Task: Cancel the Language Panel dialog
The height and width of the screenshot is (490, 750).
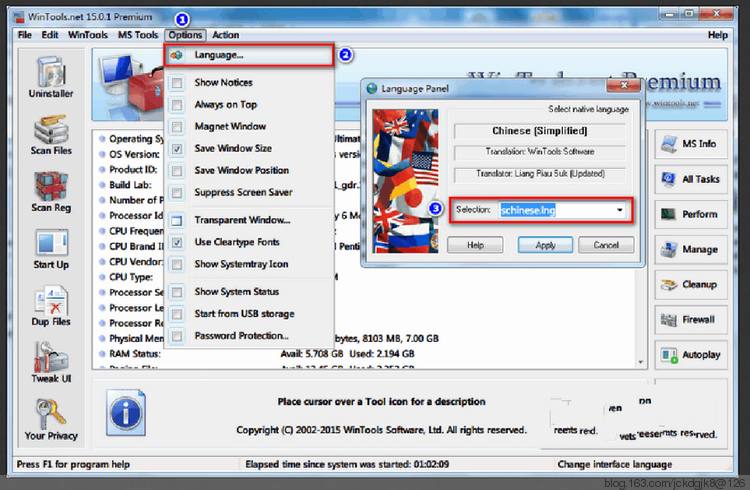Action: point(606,245)
